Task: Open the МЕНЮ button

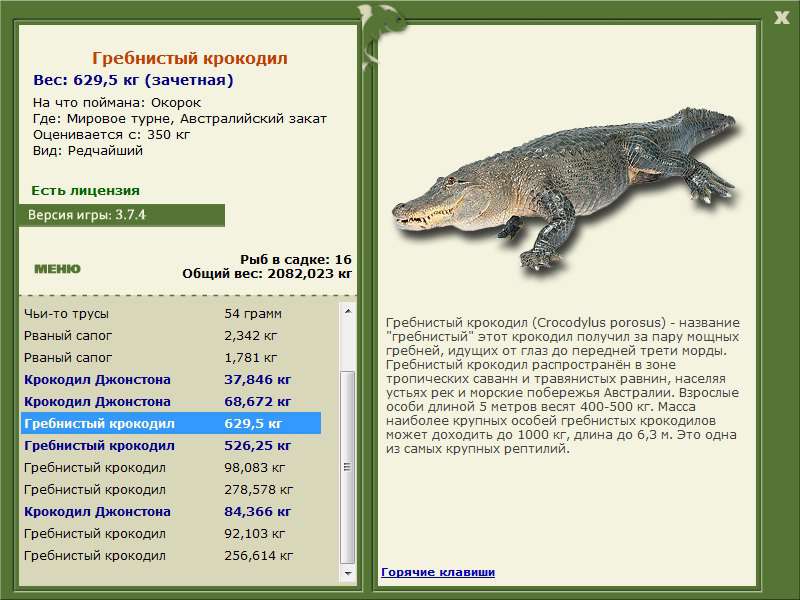Action: 57,269
